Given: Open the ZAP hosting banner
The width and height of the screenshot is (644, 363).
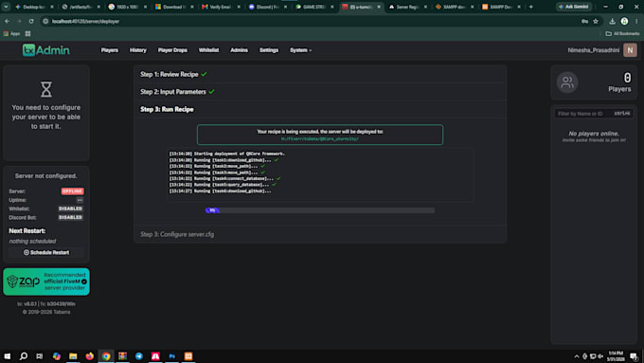Looking at the screenshot, I should 46,281.
